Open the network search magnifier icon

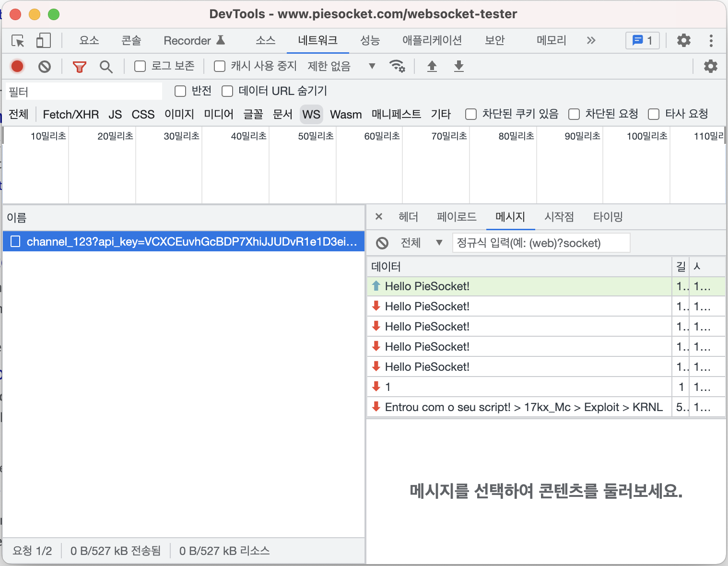106,67
